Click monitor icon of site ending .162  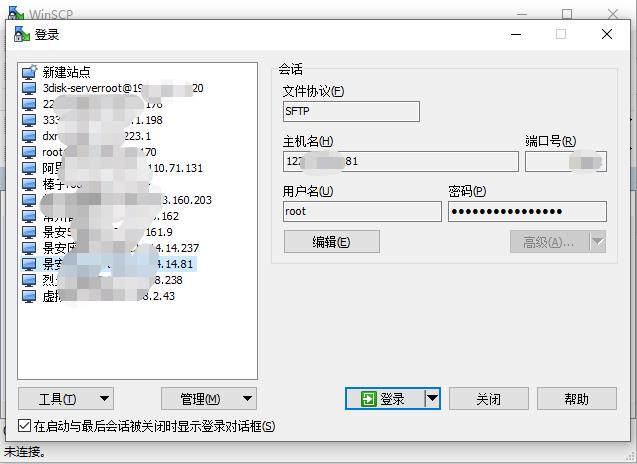(x=29, y=216)
